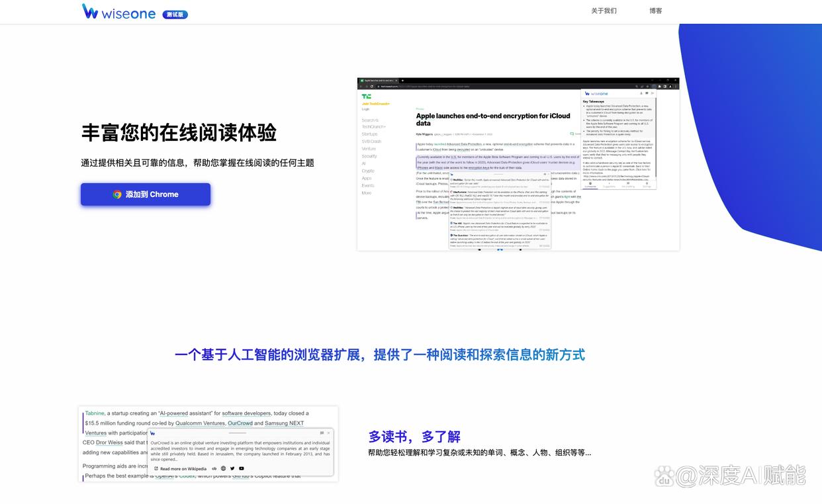The width and height of the screenshot is (822, 504).
Task: Open the 博客 blog page
Action: [x=656, y=11]
